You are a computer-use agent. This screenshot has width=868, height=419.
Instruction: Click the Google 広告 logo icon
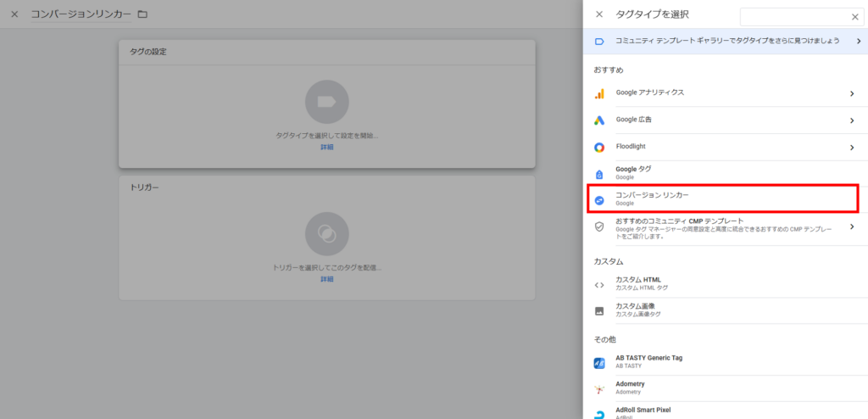click(x=599, y=120)
